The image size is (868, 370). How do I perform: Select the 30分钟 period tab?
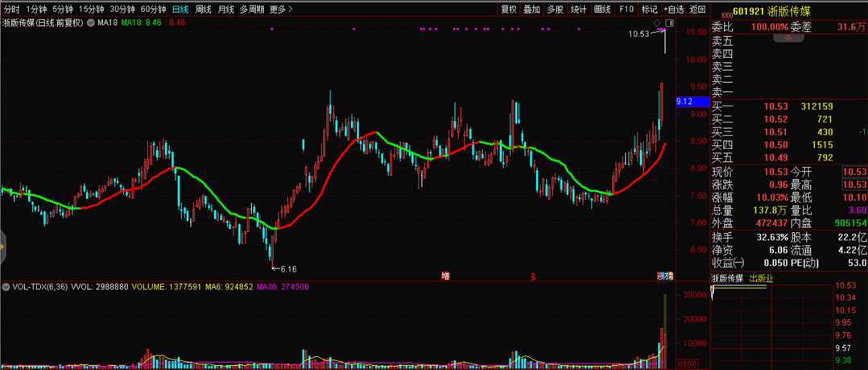[122, 9]
